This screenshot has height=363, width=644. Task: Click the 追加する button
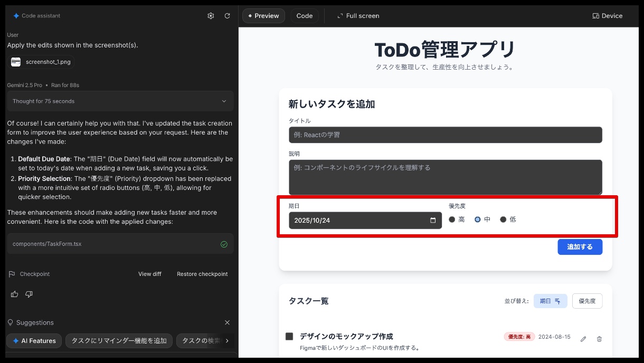pyautogui.click(x=580, y=247)
